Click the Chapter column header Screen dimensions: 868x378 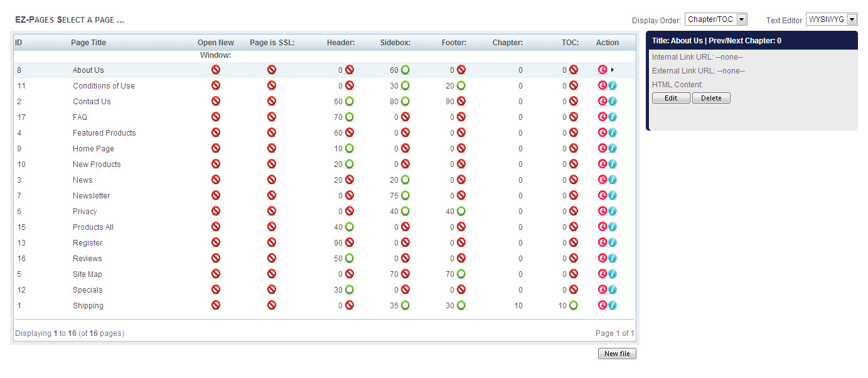(x=508, y=43)
